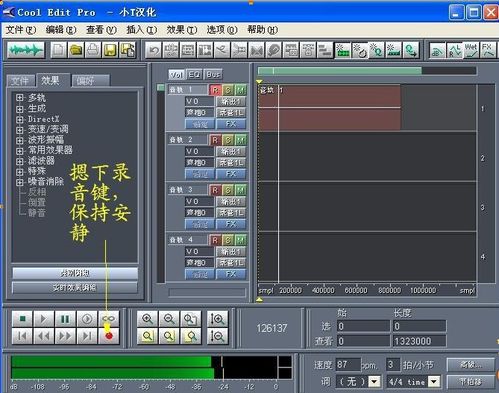Arm track 1 with its R button
The height and width of the screenshot is (393, 499).
point(215,90)
